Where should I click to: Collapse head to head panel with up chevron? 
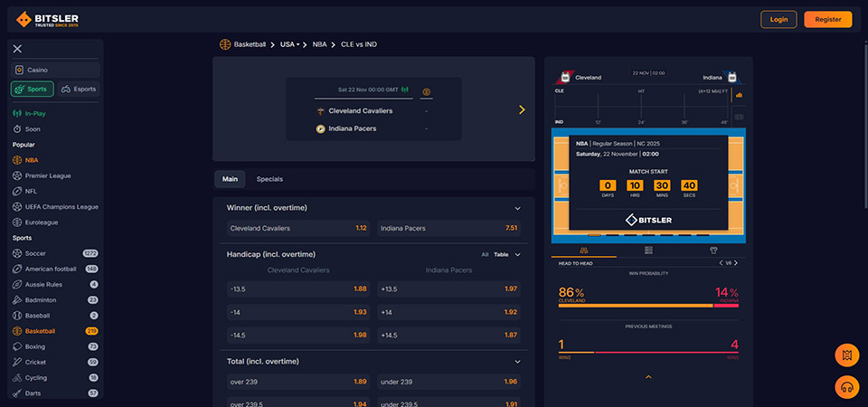(648, 377)
